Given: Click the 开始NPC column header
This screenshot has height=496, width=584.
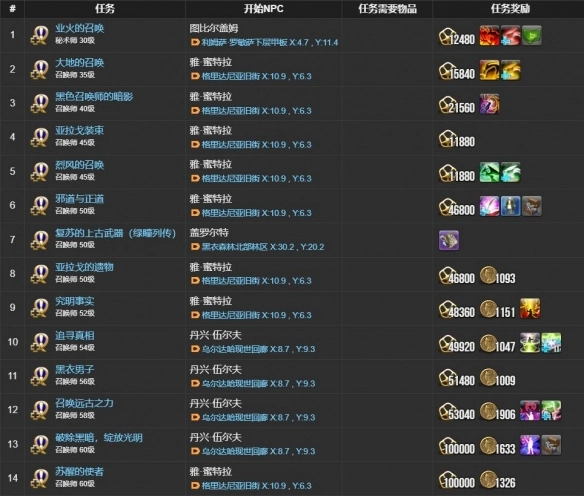Looking at the screenshot, I should point(263,9).
